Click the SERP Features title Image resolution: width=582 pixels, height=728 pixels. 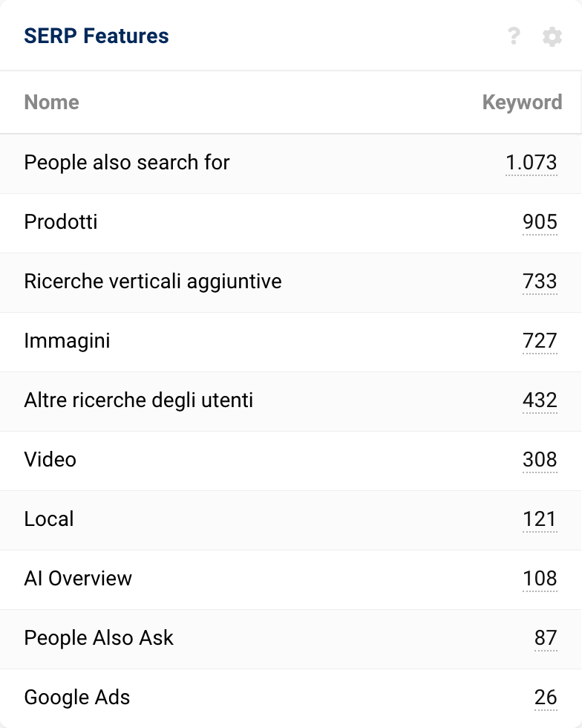click(x=97, y=36)
